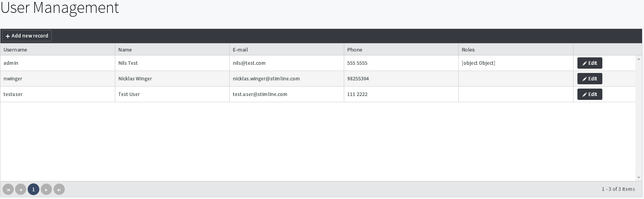Click the admin username cell
644x199 pixels.
11,63
